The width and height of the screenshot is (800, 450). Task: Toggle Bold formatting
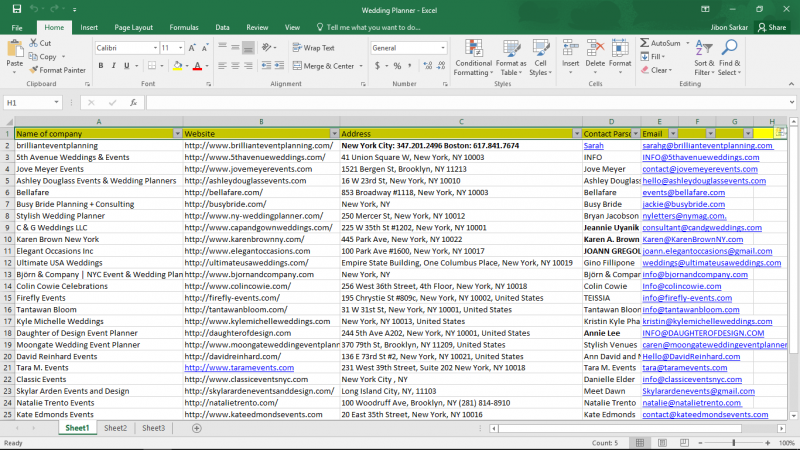tap(101, 66)
